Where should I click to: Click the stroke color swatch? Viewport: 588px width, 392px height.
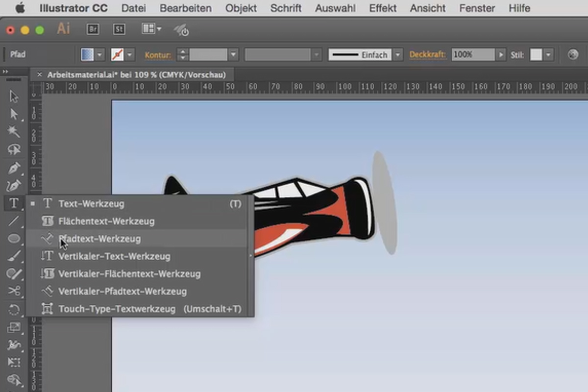[117, 55]
